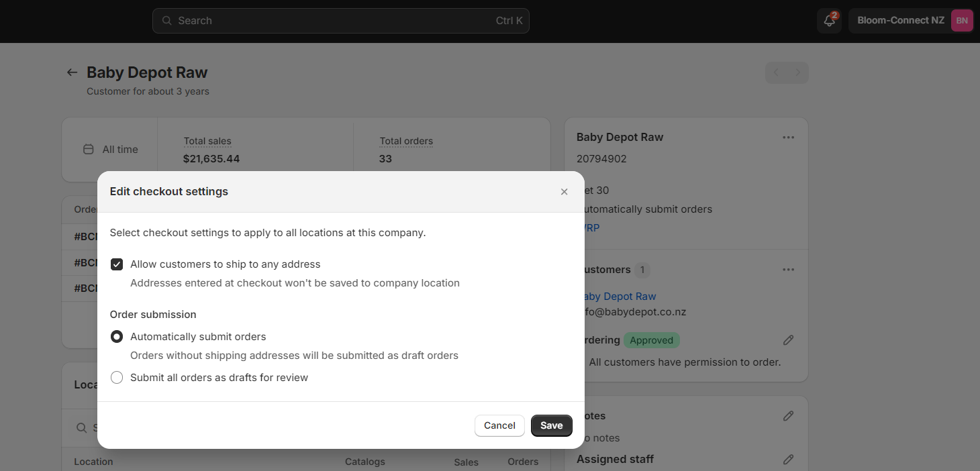Open the notifications bell icon
This screenshot has height=471, width=980.
point(830,21)
